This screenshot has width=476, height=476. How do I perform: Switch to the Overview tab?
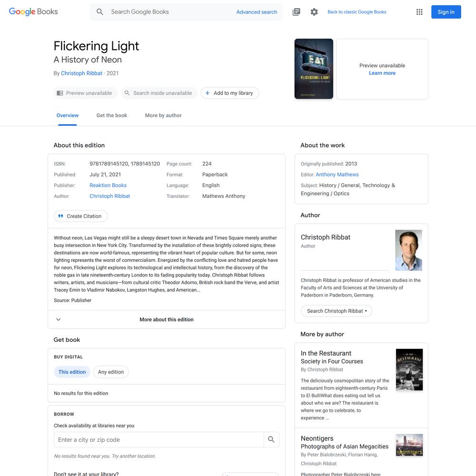[x=68, y=115]
